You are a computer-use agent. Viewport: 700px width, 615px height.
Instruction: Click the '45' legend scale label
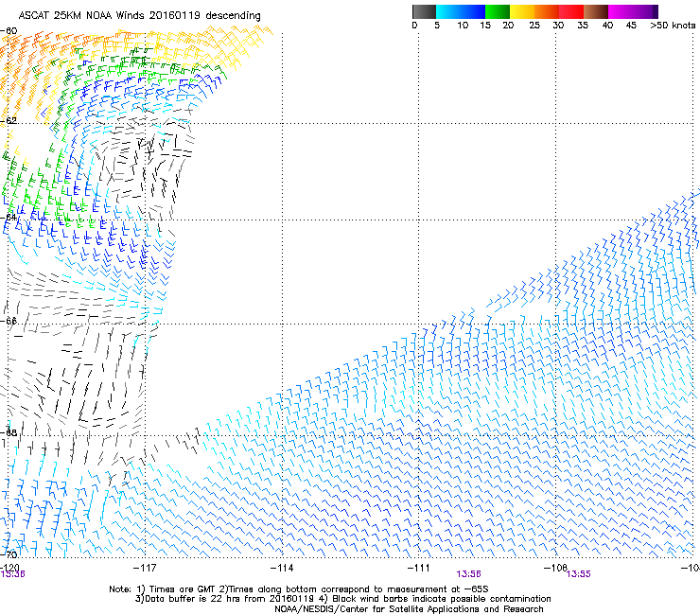pos(631,26)
